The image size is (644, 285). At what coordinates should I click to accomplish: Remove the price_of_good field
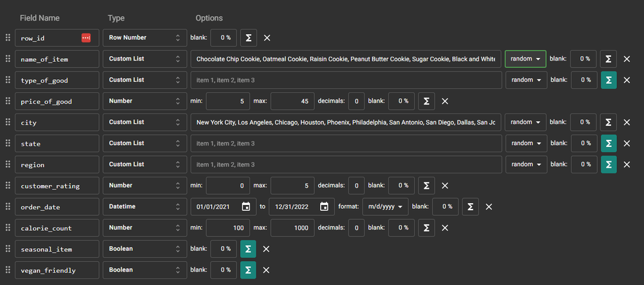point(445,101)
